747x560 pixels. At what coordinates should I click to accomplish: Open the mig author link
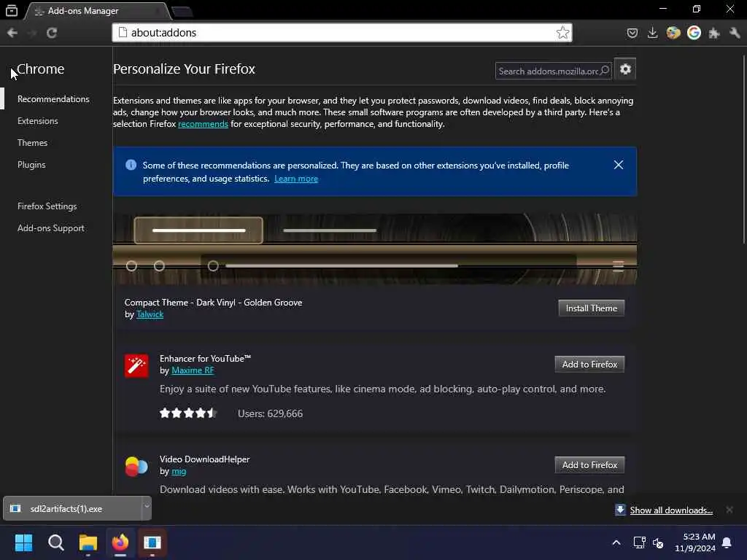click(x=179, y=471)
